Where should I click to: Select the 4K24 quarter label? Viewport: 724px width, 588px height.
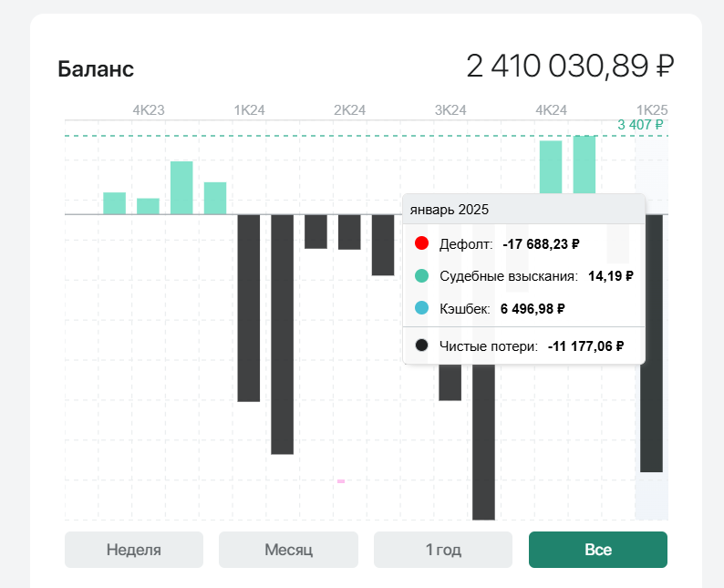[x=550, y=109]
